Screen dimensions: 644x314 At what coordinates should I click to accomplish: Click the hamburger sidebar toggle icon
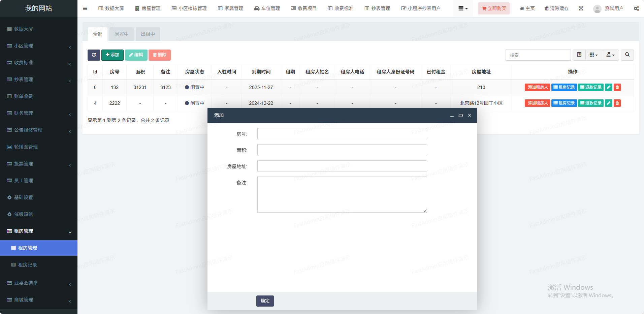point(85,8)
